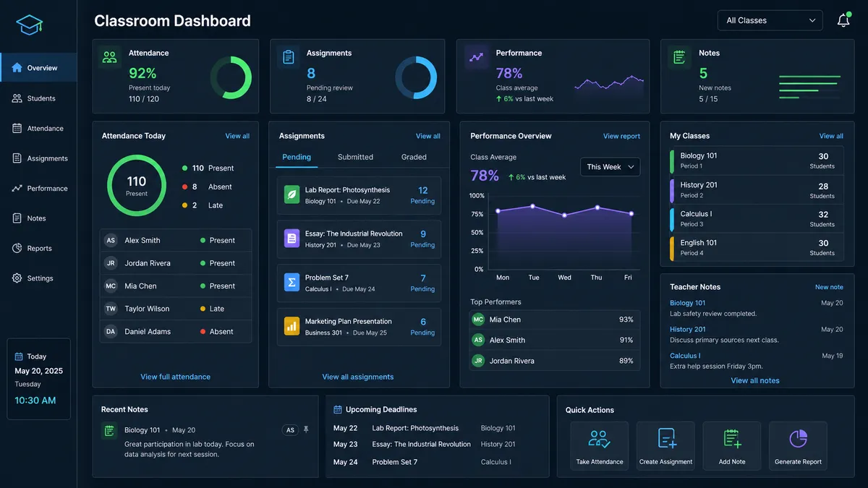Click the pin icon on recent note
868x488 pixels.
[x=306, y=429]
